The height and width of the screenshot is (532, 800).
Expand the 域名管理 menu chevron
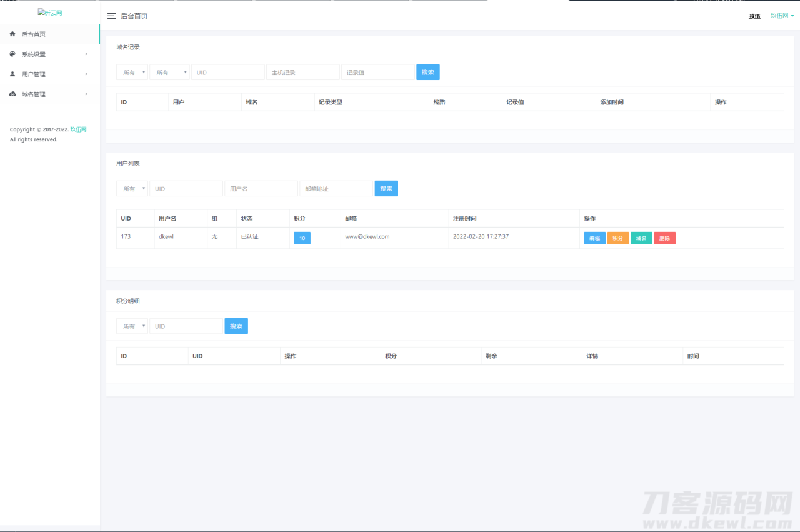[x=86, y=94]
